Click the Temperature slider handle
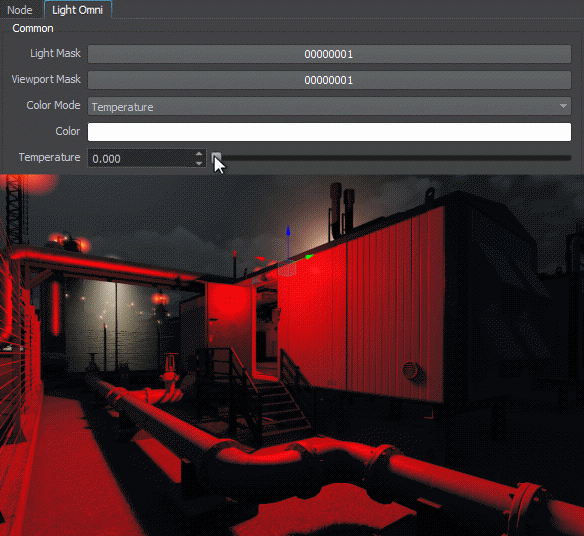The image size is (584, 536). (x=216, y=158)
